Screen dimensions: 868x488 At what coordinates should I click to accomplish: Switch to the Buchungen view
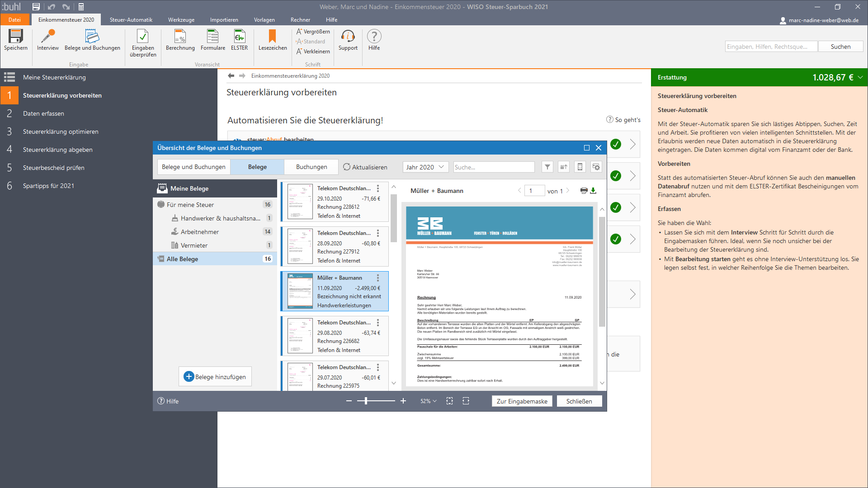click(x=311, y=167)
